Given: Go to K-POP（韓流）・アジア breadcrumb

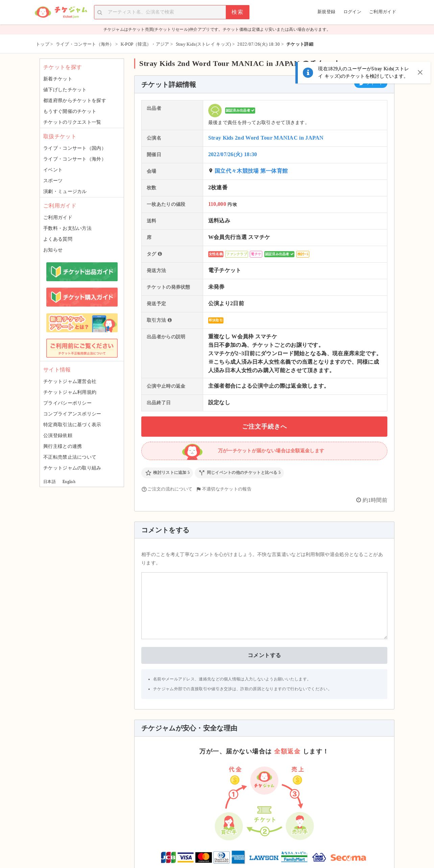Looking at the screenshot, I should (145, 44).
